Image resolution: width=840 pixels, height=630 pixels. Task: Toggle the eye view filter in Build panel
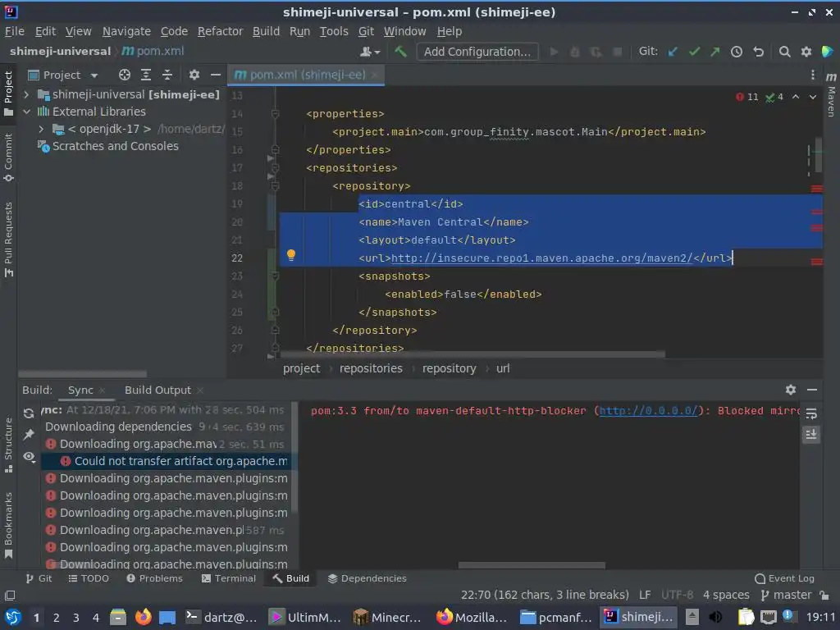pos(29,456)
